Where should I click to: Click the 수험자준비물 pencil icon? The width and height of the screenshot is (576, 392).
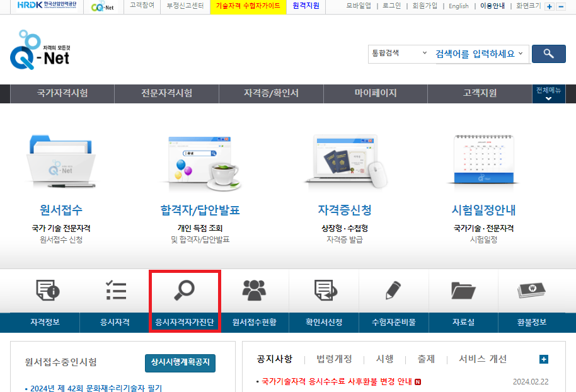(x=393, y=291)
